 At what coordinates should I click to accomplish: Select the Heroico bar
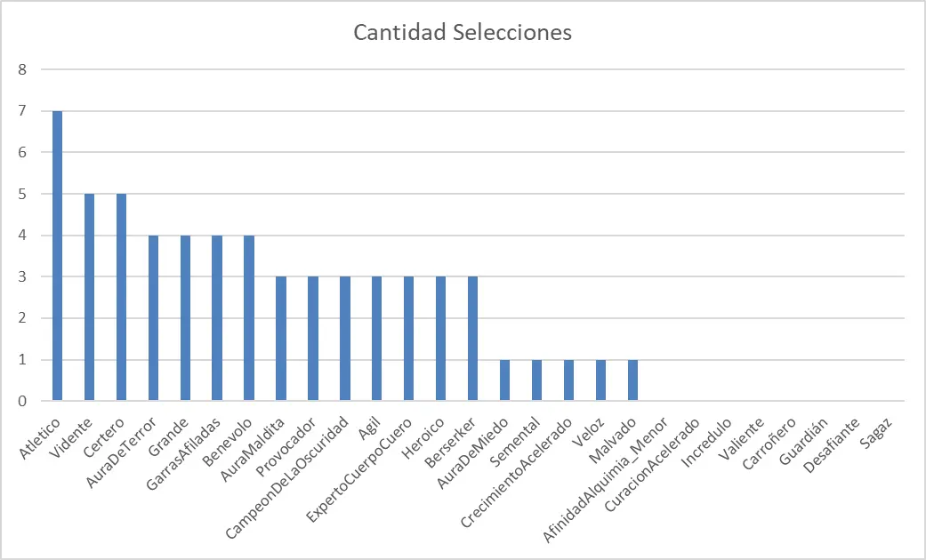click(441, 340)
